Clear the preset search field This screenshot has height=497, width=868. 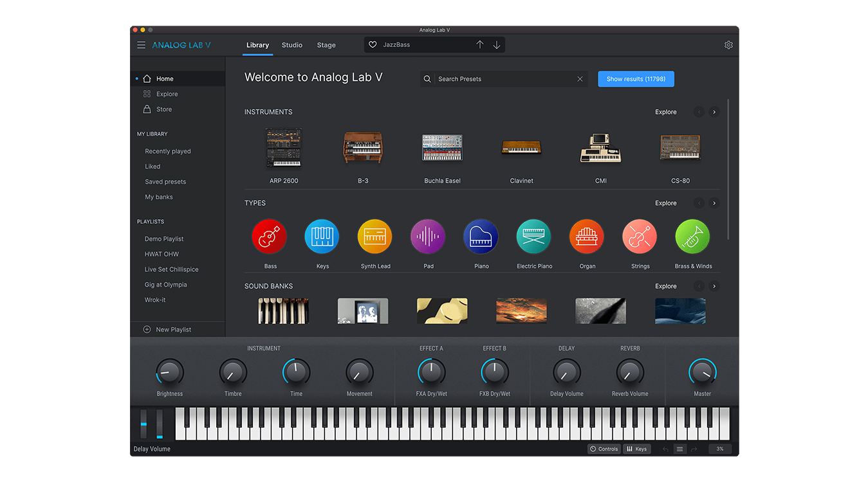tap(580, 79)
